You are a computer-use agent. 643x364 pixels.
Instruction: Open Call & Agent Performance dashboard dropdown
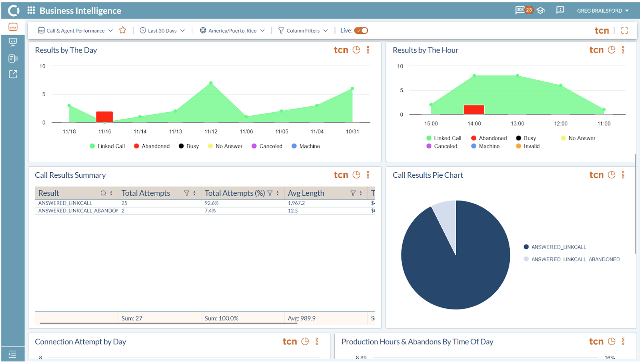75,31
